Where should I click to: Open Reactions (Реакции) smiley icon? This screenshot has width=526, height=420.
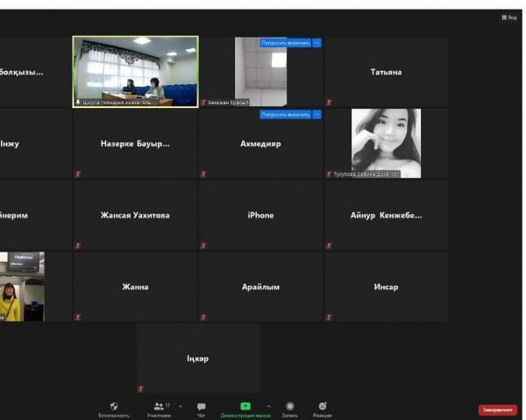tap(323, 407)
